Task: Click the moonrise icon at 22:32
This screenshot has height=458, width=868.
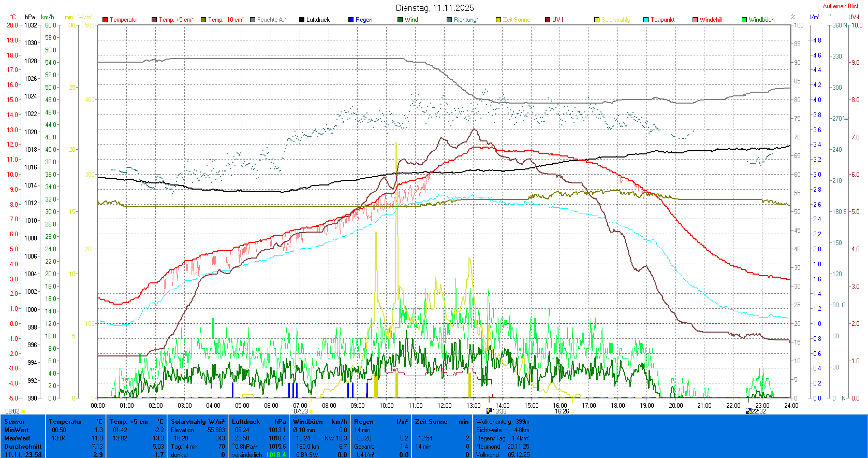Action: [x=748, y=411]
